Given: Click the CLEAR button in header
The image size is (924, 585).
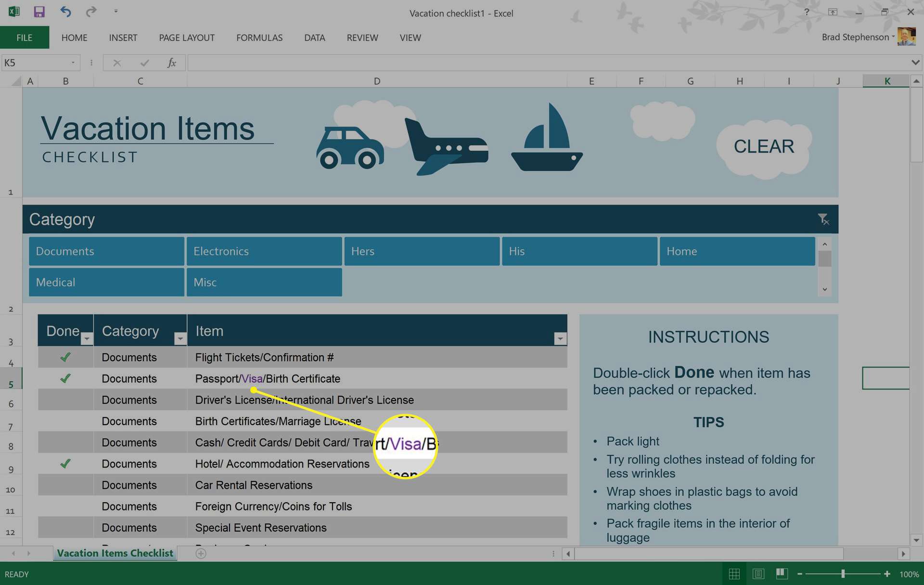Looking at the screenshot, I should (764, 145).
